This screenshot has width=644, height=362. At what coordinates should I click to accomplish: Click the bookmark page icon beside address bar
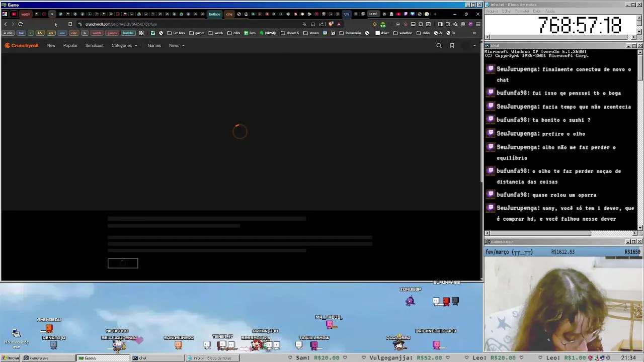70,24
